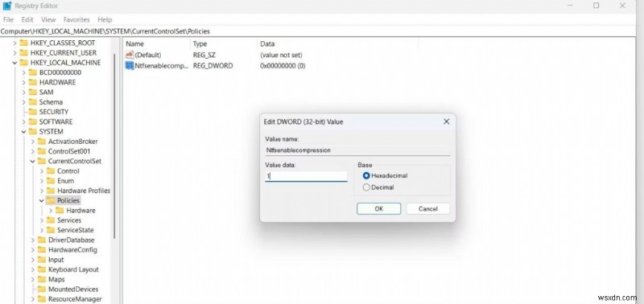Confirm the DWORD value with OK
644x304 pixels.
pyautogui.click(x=378, y=208)
